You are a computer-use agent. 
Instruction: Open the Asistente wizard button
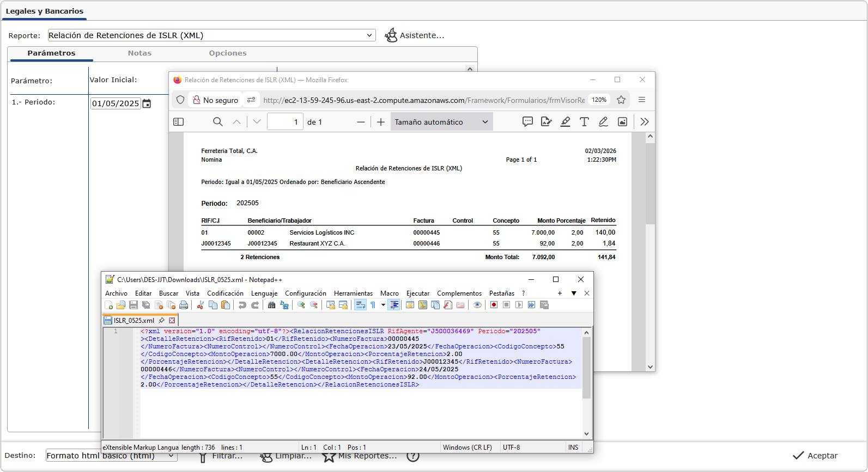click(415, 35)
